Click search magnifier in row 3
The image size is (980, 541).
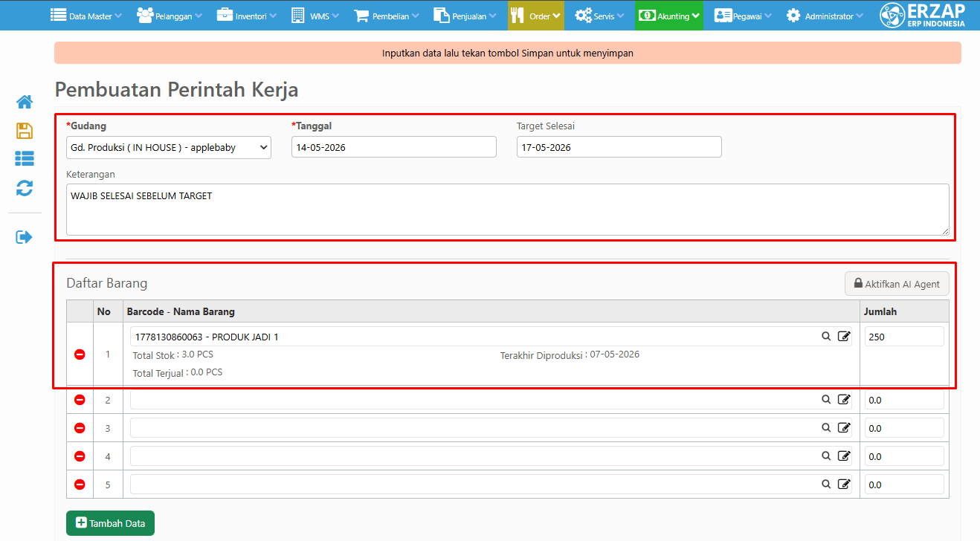(826, 428)
